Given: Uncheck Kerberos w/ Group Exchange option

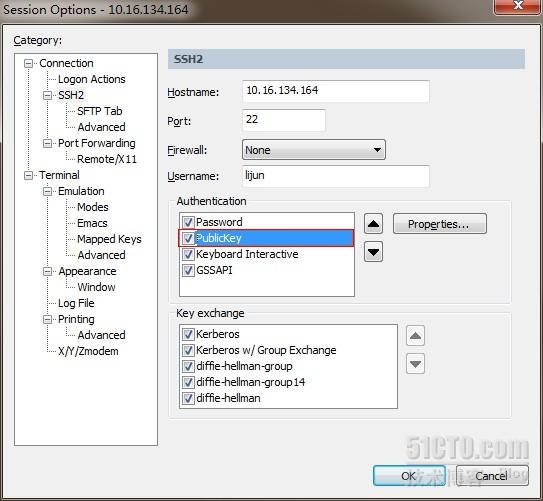Looking at the screenshot, I should (x=188, y=350).
